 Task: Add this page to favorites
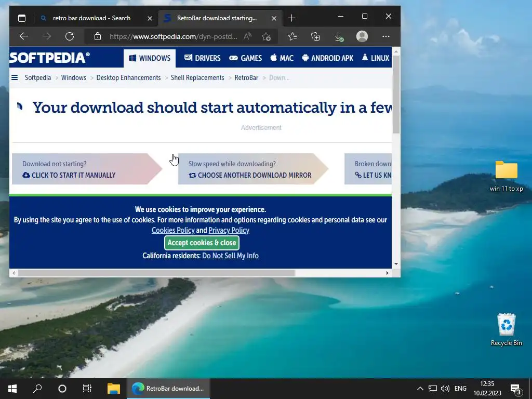[x=267, y=36]
